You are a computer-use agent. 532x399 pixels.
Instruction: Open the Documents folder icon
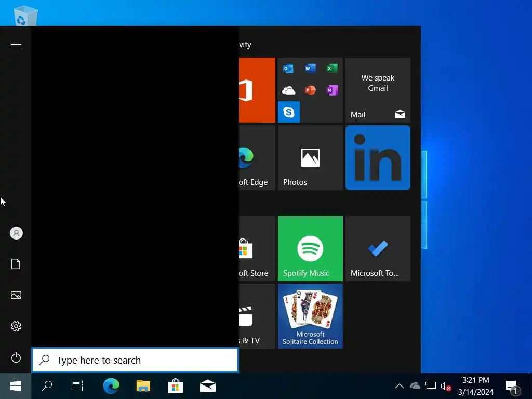tap(16, 264)
